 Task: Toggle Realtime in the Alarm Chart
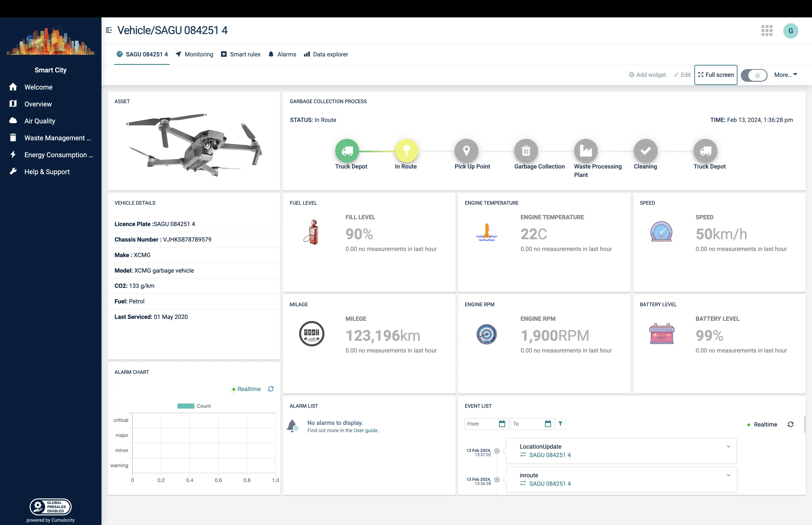click(x=246, y=389)
